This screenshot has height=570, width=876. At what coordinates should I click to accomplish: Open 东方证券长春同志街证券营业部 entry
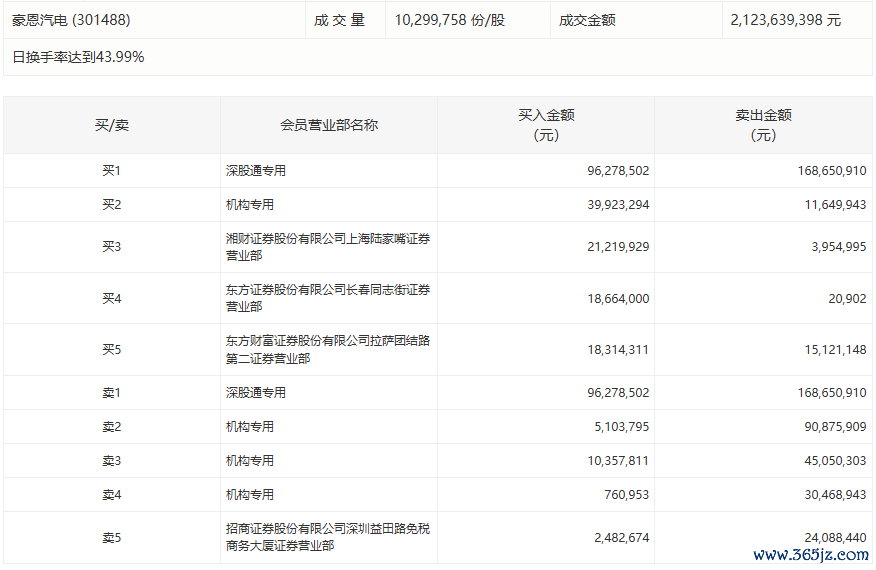(328, 298)
